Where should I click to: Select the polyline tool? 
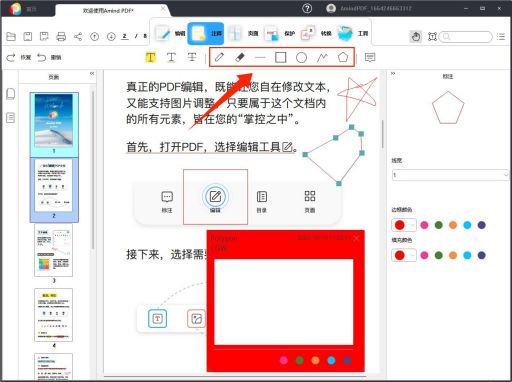pyautogui.click(x=322, y=57)
